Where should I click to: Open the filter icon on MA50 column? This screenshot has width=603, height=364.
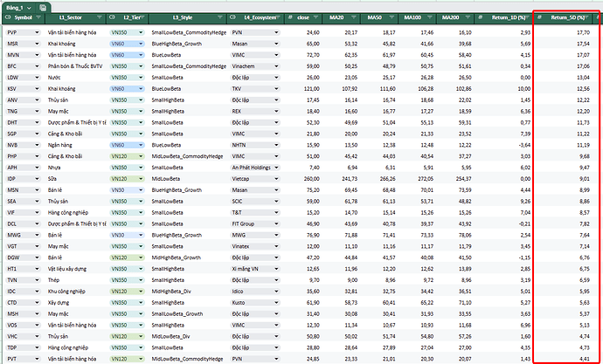(392, 17)
